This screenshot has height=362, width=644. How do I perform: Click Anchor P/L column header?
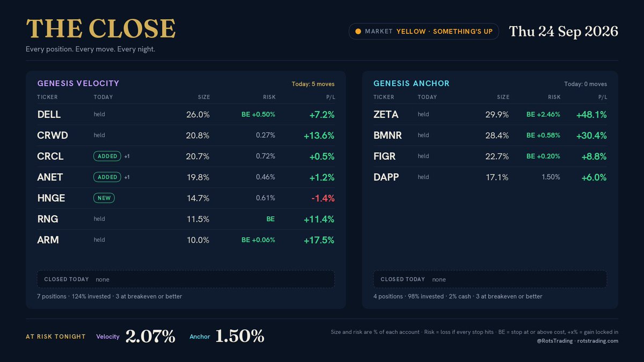pyautogui.click(x=603, y=97)
